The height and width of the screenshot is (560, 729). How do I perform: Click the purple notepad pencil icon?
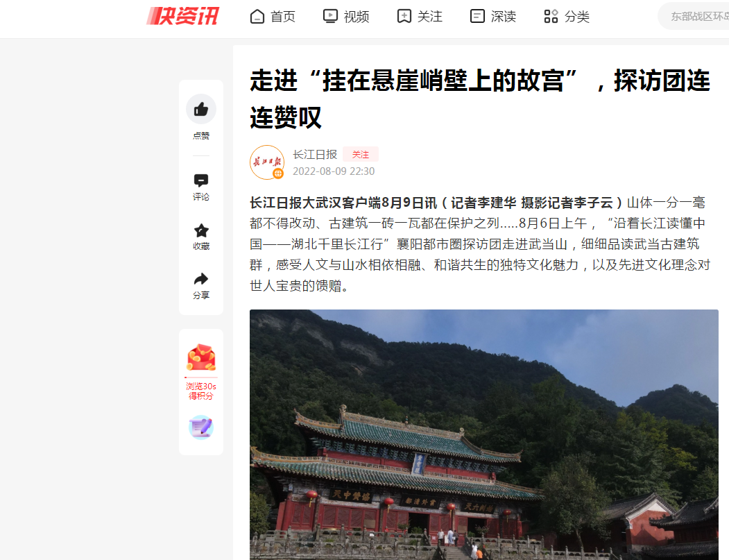click(x=201, y=427)
